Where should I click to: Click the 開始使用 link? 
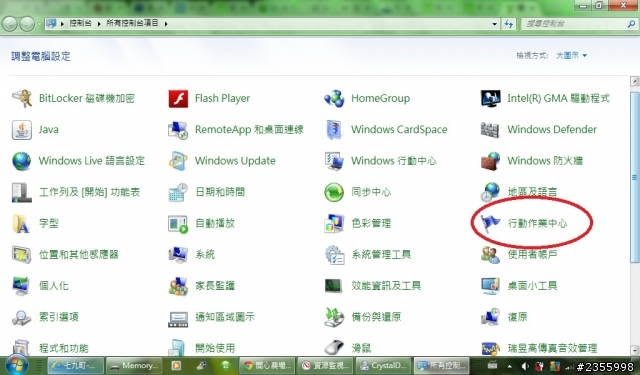[215, 348]
